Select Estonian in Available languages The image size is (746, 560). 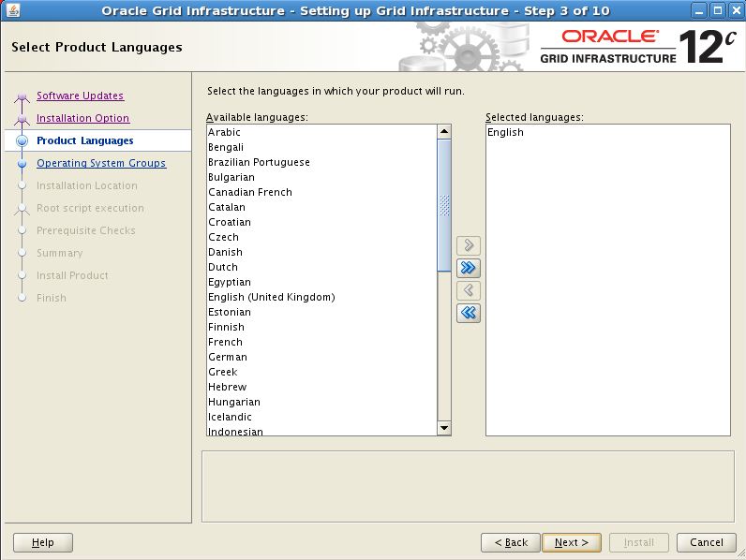click(x=321, y=312)
